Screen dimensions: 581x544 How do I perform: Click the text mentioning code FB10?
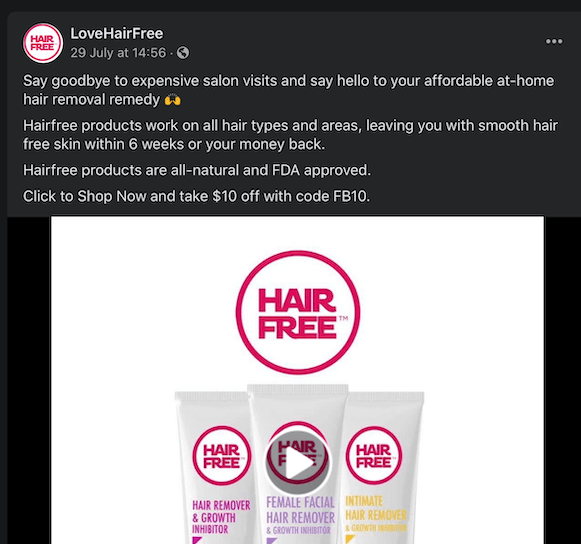(x=196, y=196)
